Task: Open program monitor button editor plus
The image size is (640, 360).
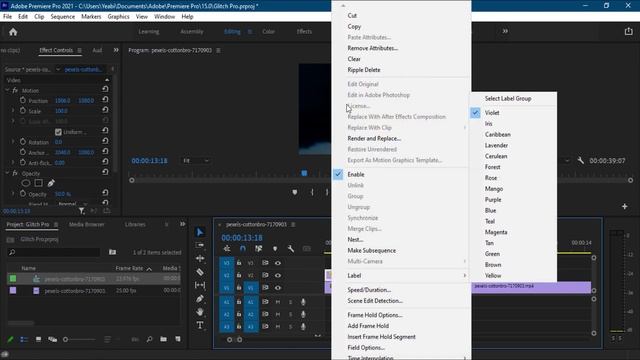Action: click(624, 207)
